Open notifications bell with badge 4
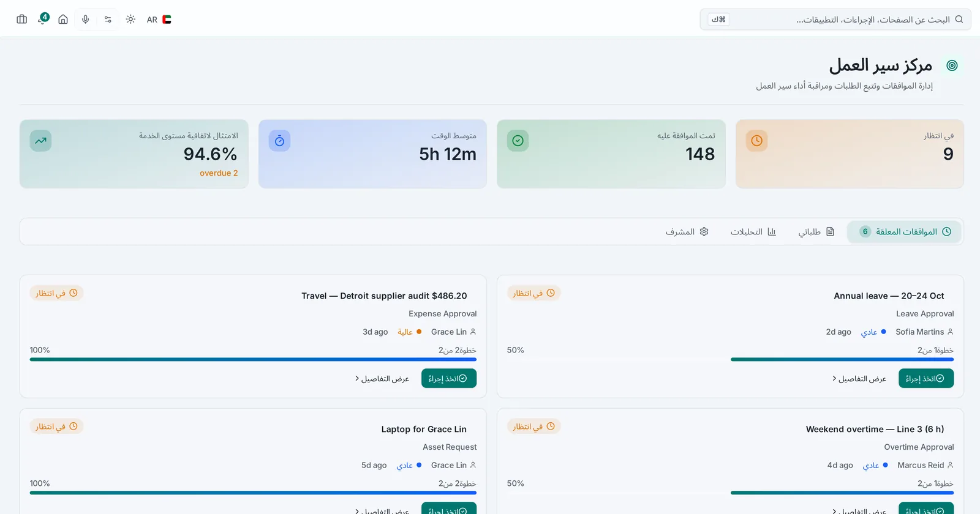The width and height of the screenshot is (980, 514). click(42, 19)
